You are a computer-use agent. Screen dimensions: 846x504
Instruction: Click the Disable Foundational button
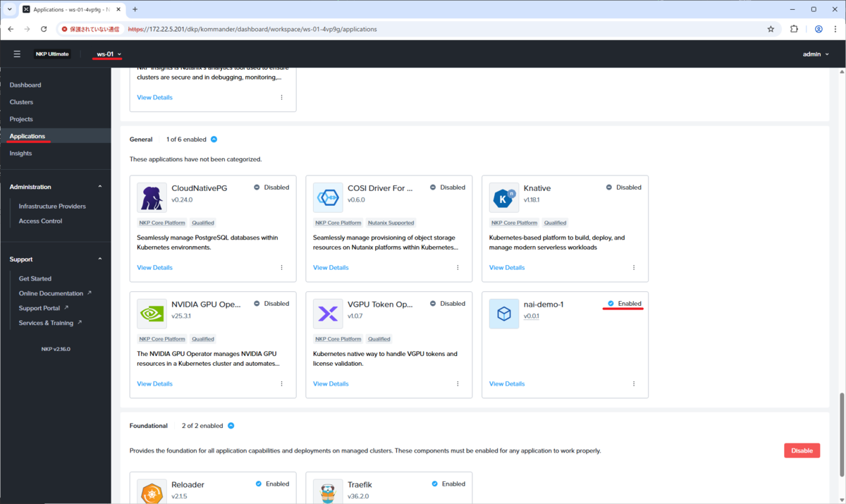click(802, 450)
